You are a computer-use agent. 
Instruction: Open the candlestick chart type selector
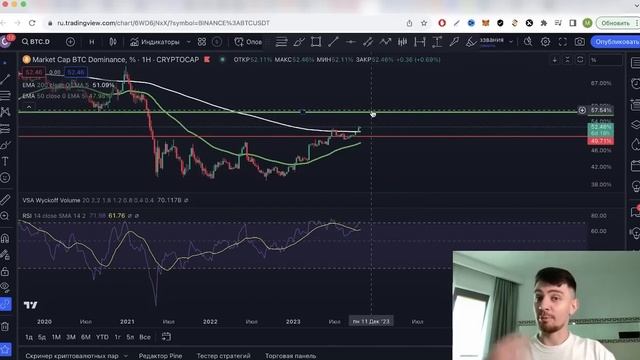point(113,42)
